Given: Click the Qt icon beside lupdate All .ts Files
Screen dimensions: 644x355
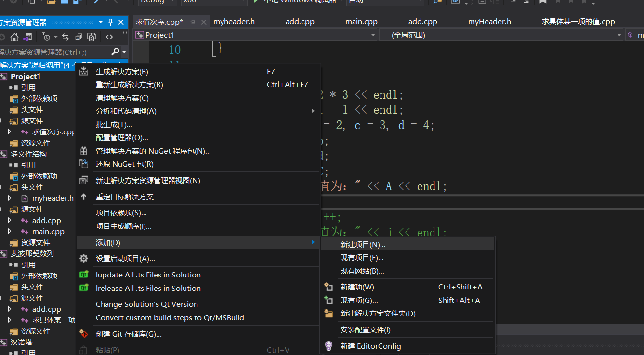Looking at the screenshot, I should point(84,275).
